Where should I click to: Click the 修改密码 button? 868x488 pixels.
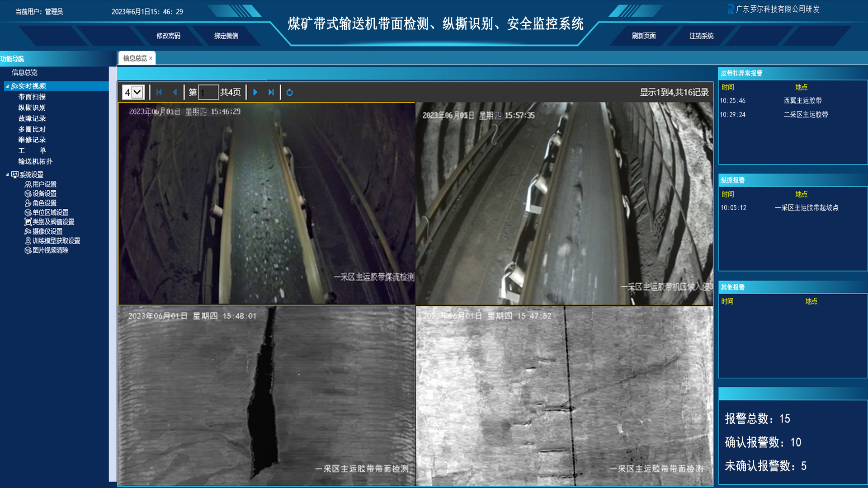click(169, 36)
